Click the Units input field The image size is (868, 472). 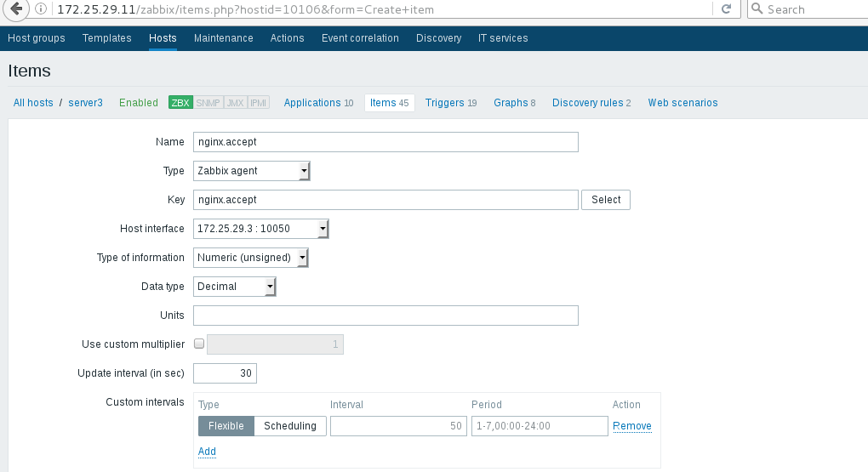pos(385,316)
